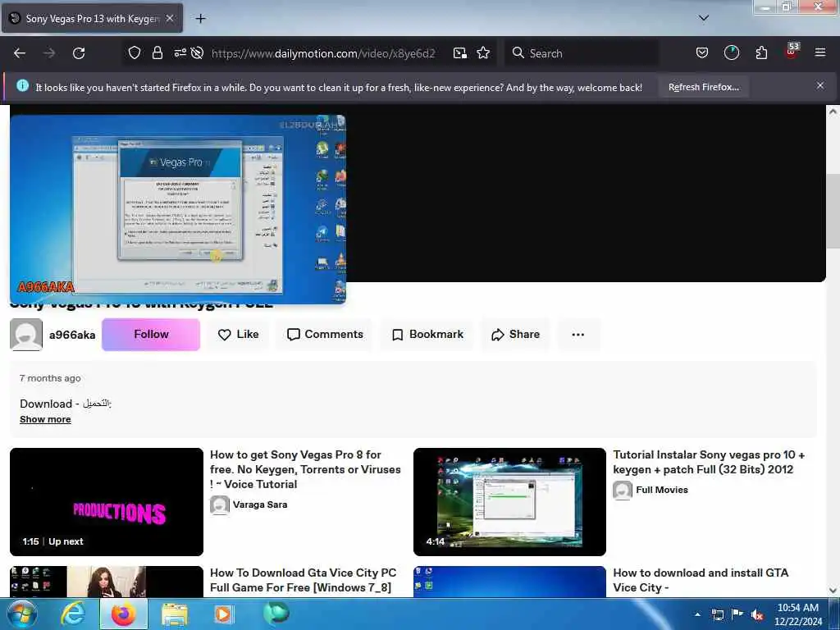This screenshot has height=630, width=840.
Task: Reload the current page
Action: (x=79, y=53)
